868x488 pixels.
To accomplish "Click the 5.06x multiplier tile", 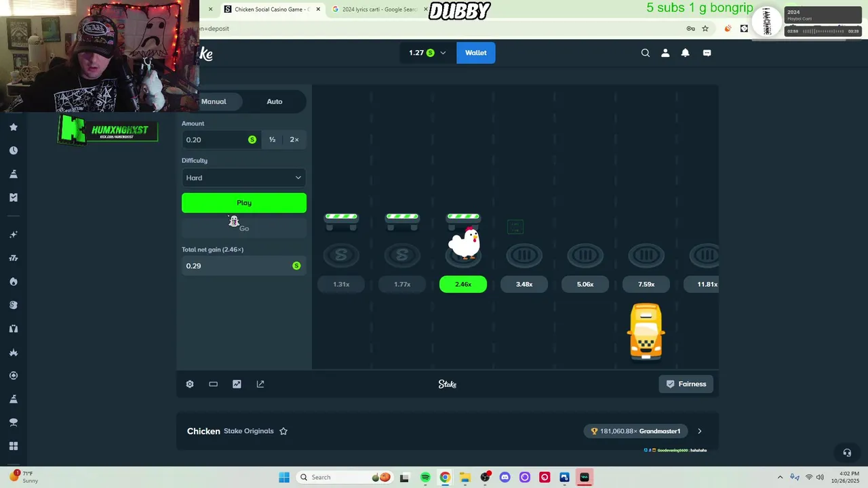I will click(585, 285).
